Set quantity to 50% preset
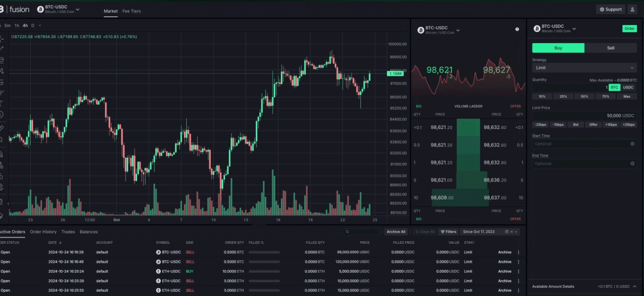 pos(585,97)
